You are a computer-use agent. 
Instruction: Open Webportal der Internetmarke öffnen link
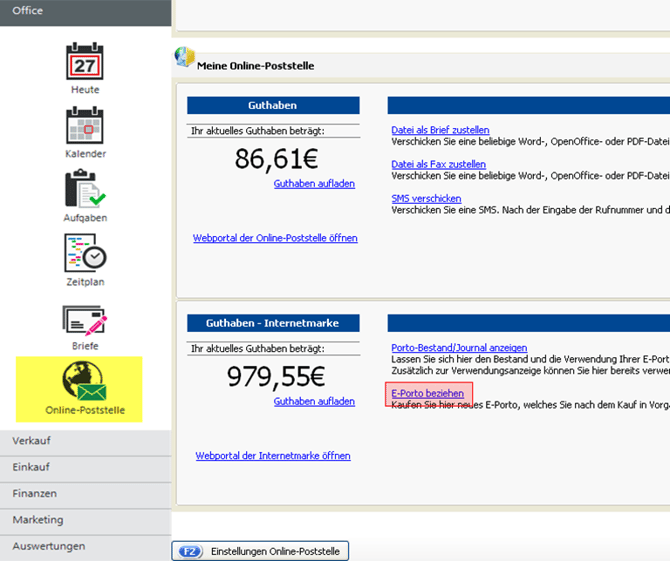click(x=273, y=456)
